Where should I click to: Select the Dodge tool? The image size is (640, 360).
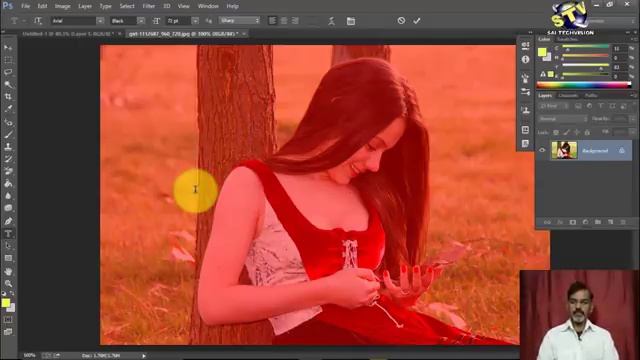click(x=8, y=208)
